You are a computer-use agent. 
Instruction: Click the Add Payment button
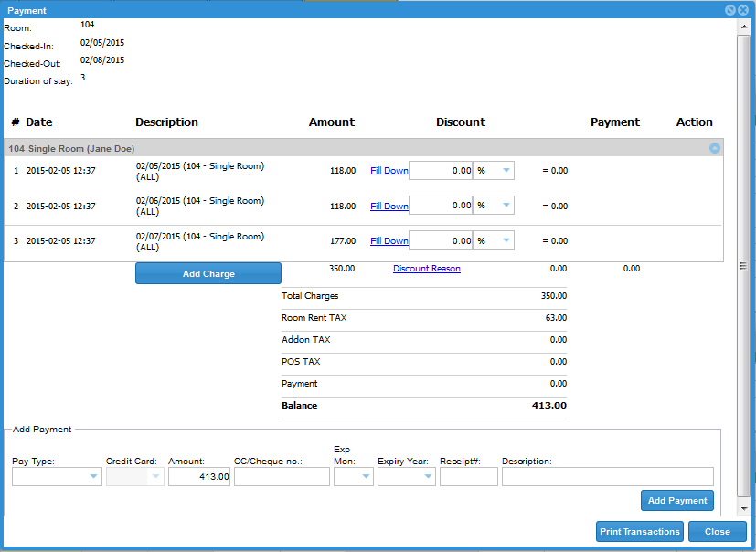point(676,501)
